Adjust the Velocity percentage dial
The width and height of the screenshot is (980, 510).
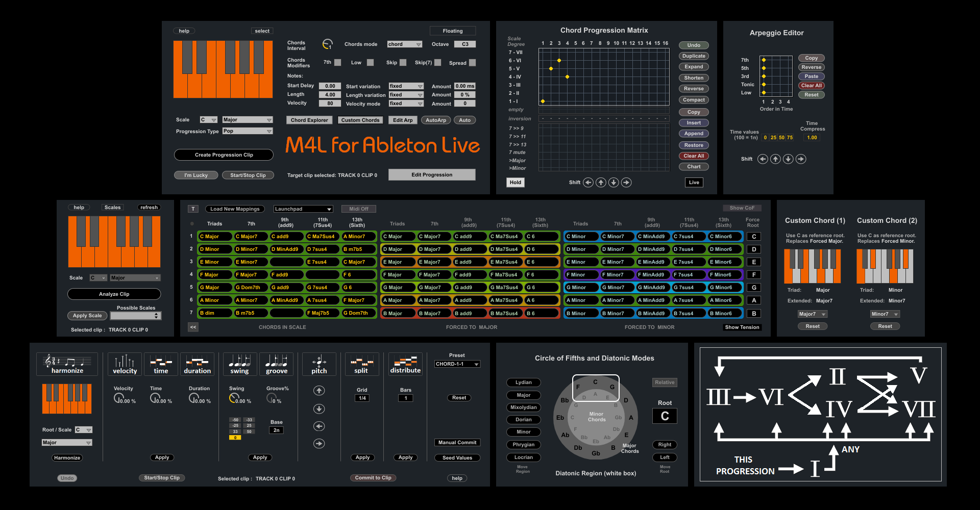[118, 398]
